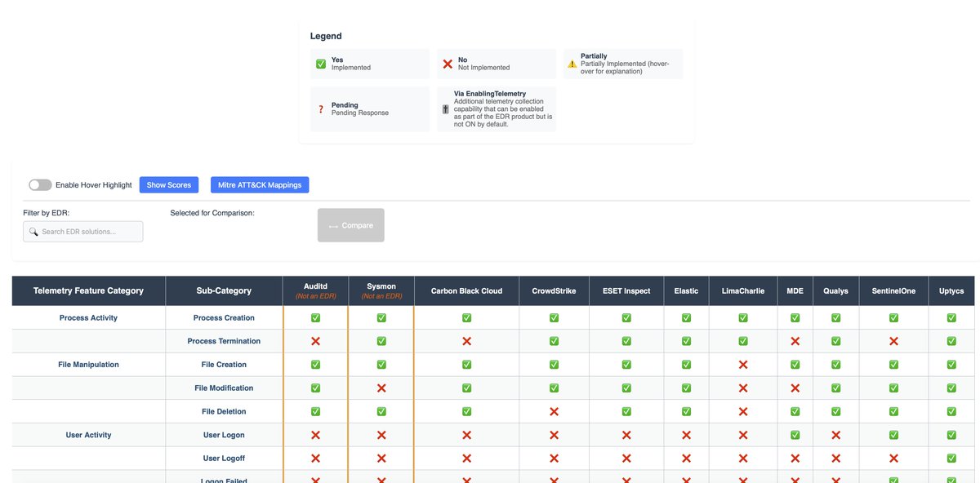Click Auditd's green check for Process Creation
980x483 pixels.
click(x=315, y=318)
